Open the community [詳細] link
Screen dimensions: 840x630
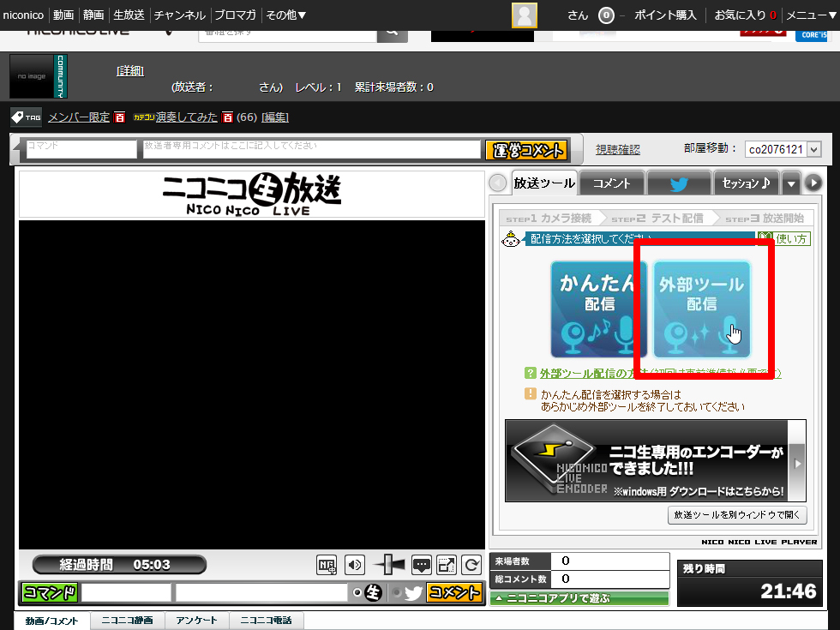(130, 70)
